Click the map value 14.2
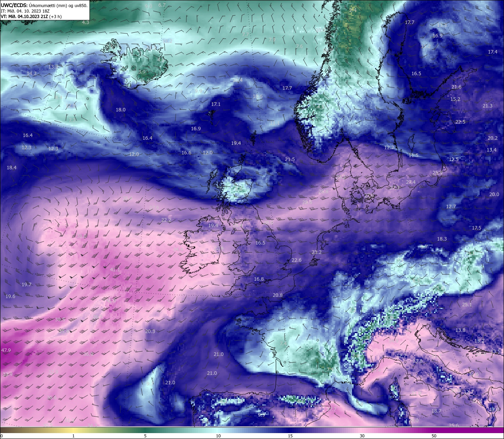 pyautogui.click(x=31, y=73)
